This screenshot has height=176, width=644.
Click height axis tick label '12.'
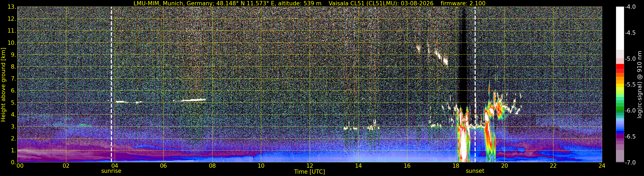click(12, 19)
